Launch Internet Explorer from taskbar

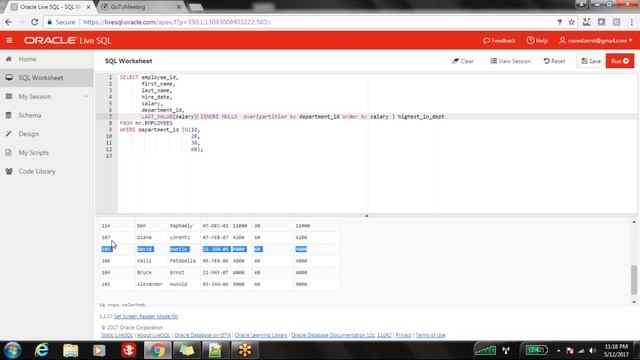41,350
